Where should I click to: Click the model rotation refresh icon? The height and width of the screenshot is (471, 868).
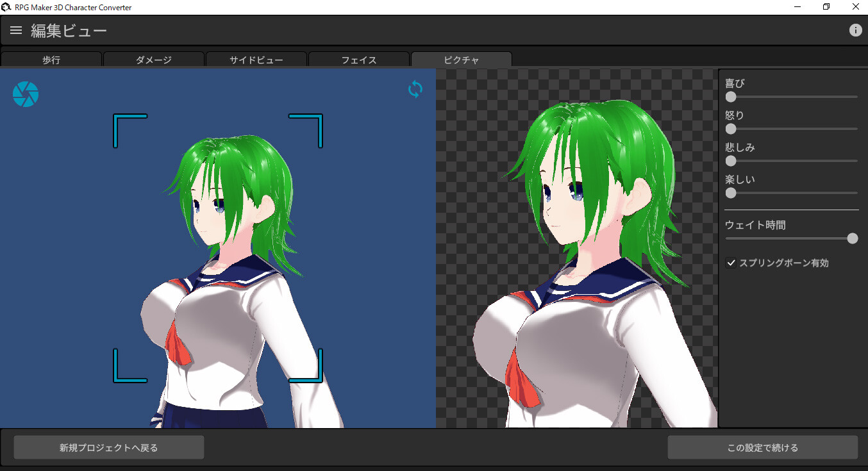coord(415,90)
